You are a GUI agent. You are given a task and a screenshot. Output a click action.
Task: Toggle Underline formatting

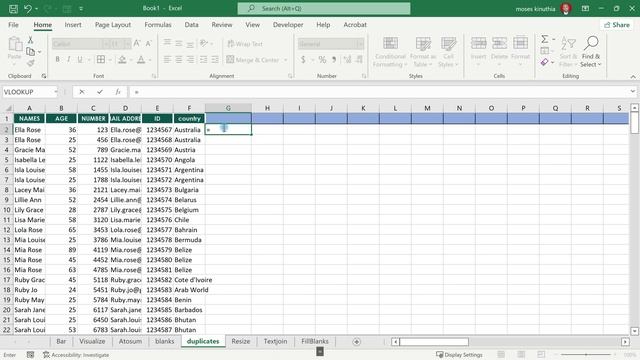point(80,60)
